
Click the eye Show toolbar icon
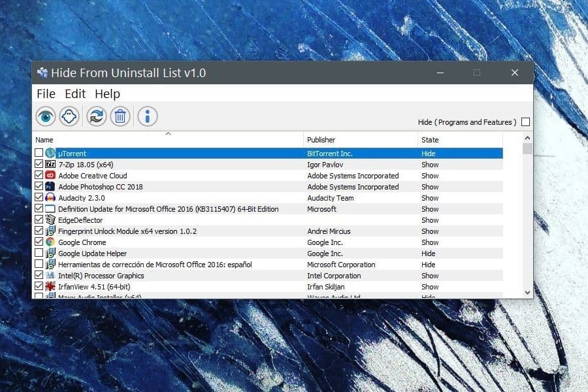pos(46,117)
